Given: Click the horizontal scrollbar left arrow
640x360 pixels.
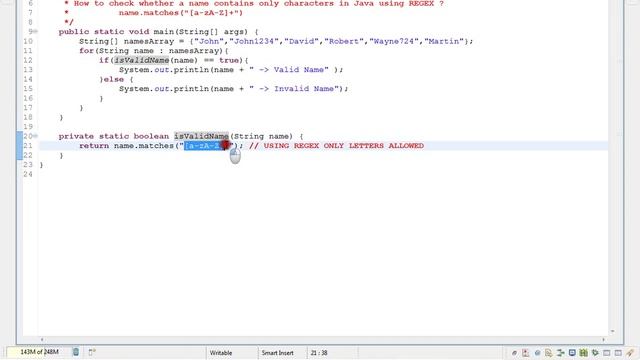Looking at the screenshot, I should (x=42, y=340).
